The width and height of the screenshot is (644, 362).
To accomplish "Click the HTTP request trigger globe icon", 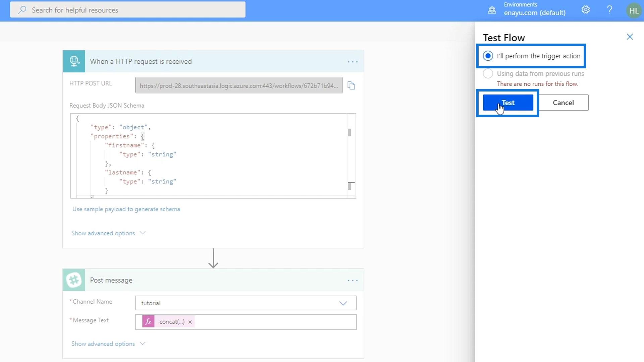I will coord(74,61).
